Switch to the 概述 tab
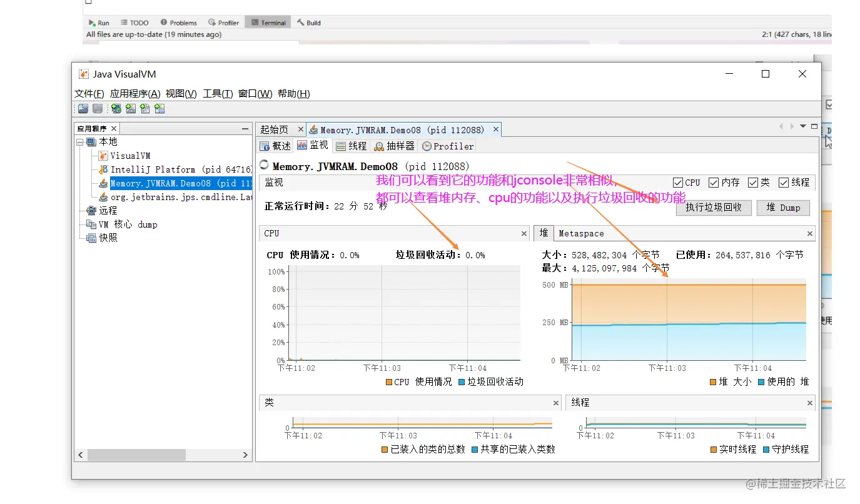The width and height of the screenshot is (860, 504). tap(276, 146)
